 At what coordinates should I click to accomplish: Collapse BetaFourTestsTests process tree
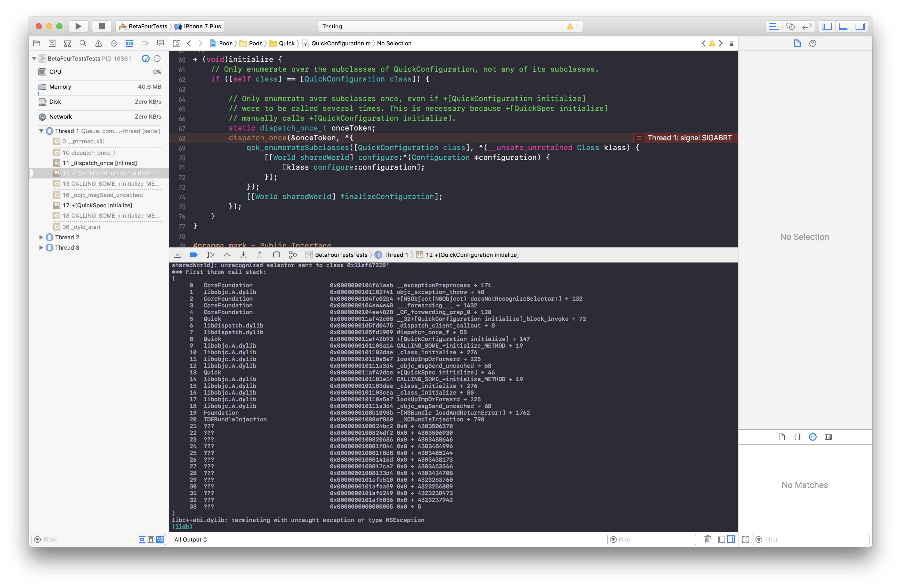pyautogui.click(x=34, y=58)
